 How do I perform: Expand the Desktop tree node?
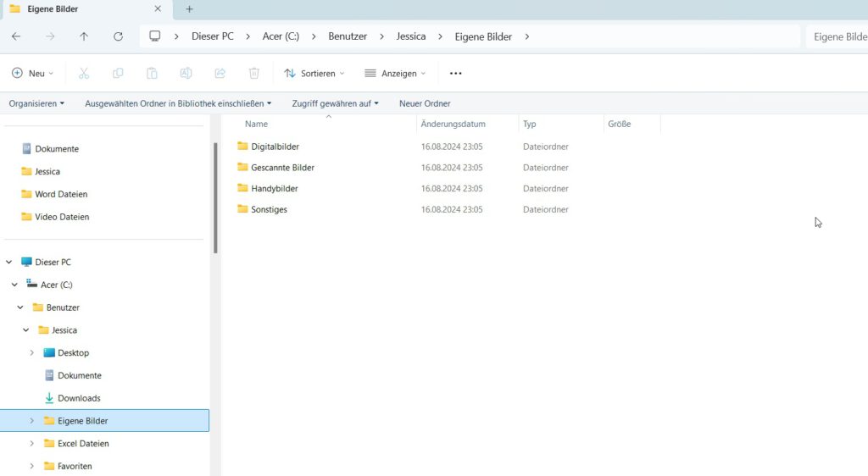tap(31, 352)
